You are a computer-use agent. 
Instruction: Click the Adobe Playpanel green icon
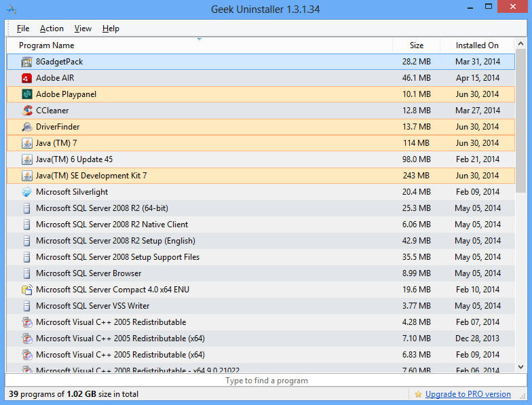coord(27,94)
